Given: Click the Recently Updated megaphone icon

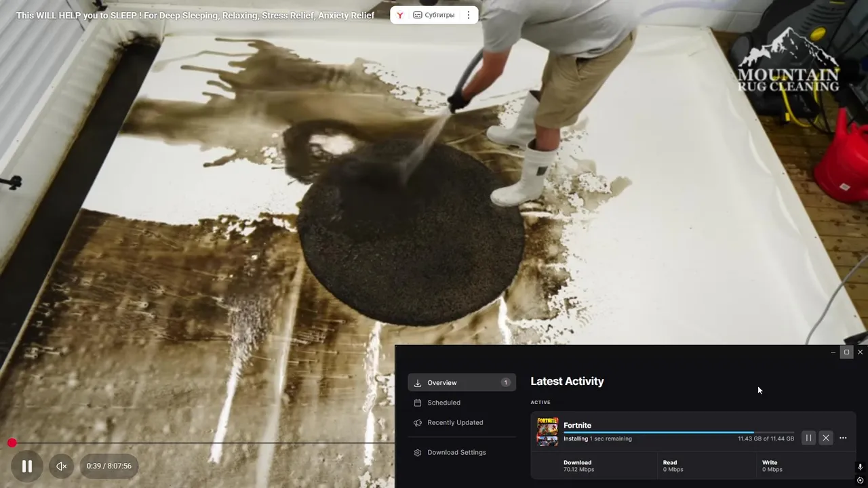Looking at the screenshot, I should click(x=418, y=422).
